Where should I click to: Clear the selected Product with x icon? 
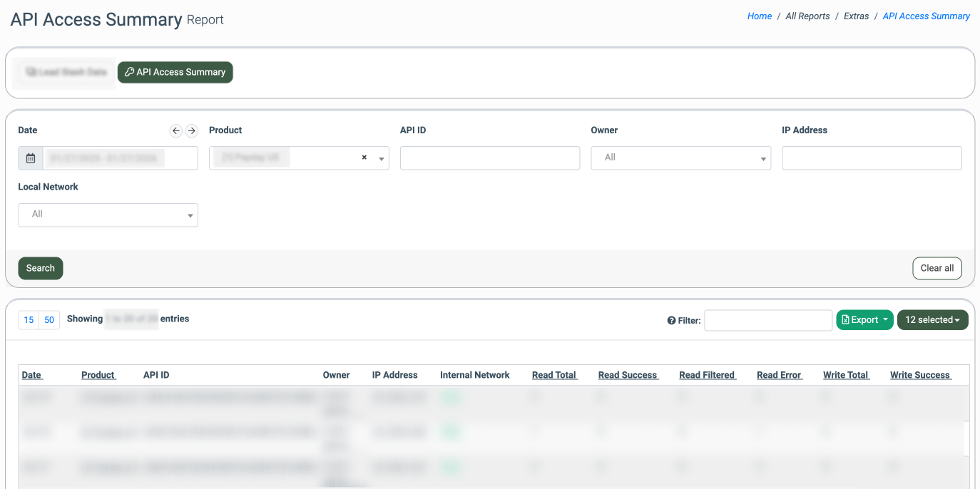(364, 158)
